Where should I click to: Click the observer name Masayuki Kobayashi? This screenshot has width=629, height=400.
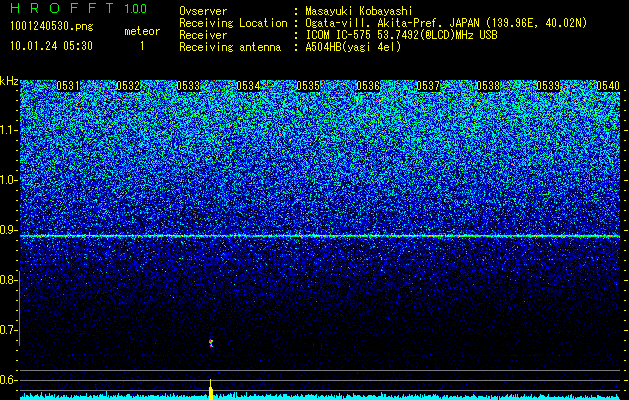click(359, 11)
